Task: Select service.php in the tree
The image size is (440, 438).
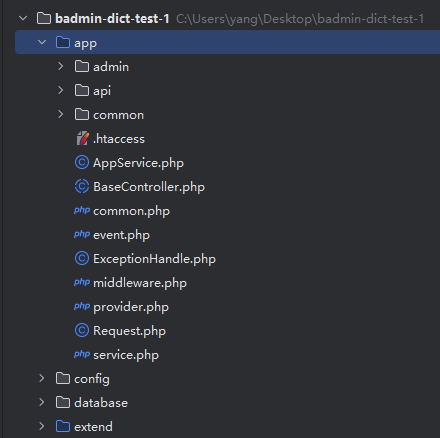Action: click(x=126, y=355)
